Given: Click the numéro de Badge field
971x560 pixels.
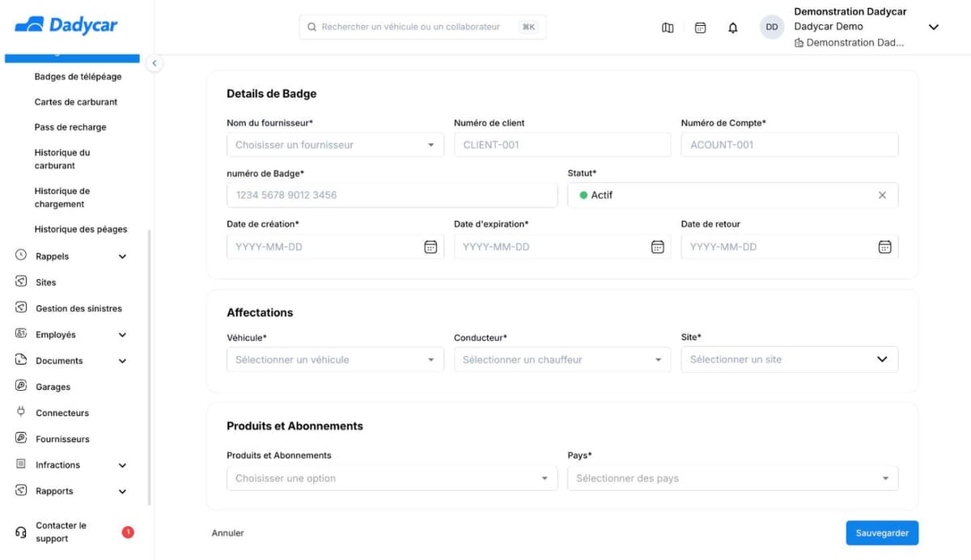Looking at the screenshot, I should 392,195.
